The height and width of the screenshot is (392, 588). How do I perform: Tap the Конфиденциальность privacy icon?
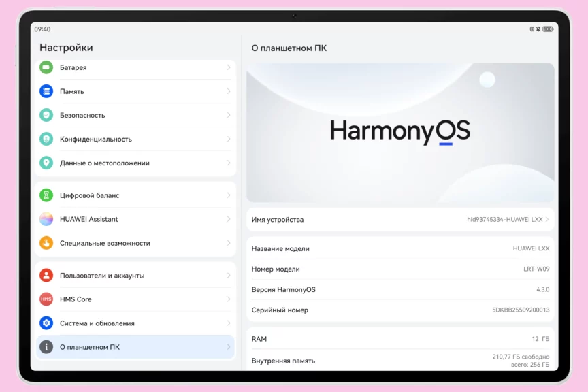click(x=46, y=139)
